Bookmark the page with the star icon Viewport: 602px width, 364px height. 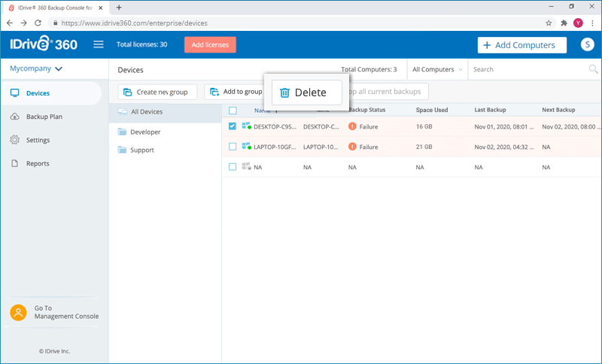(549, 23)
